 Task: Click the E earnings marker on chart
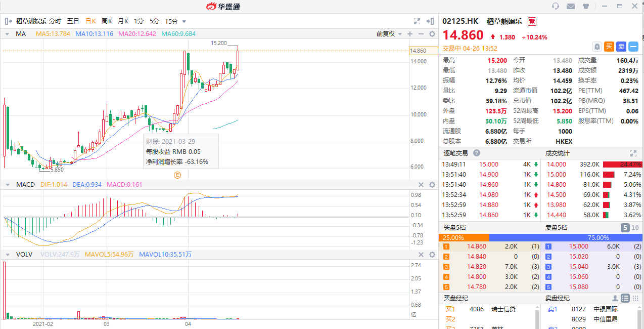coord(177,175)
